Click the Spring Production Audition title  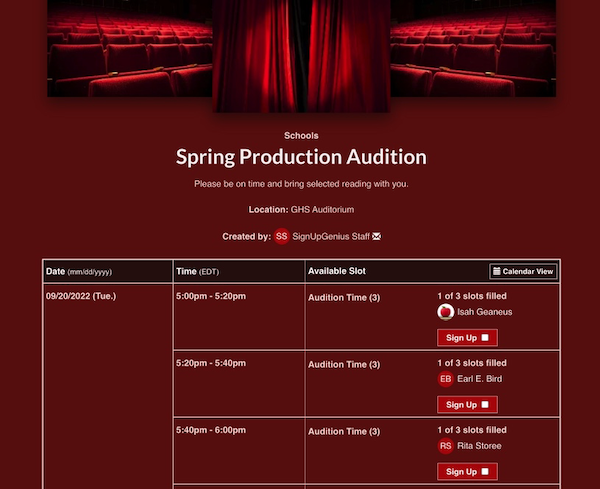point(301,157)
